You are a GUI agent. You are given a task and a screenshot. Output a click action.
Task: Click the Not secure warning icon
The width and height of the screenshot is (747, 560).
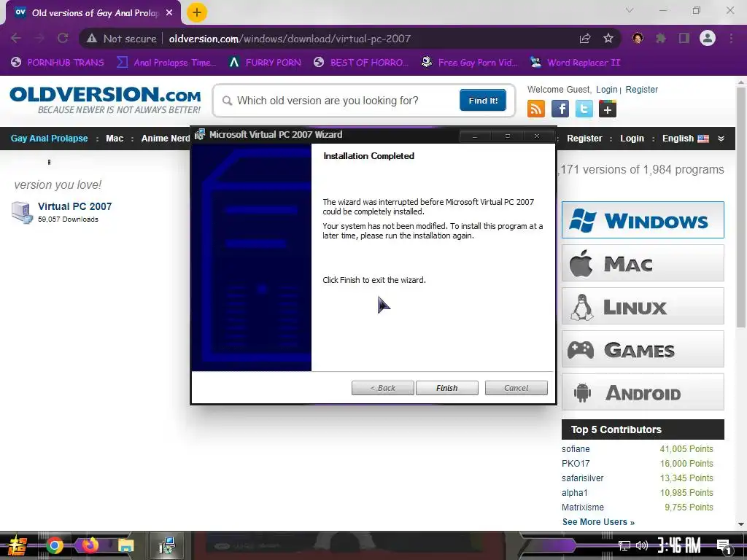[91, 38]
